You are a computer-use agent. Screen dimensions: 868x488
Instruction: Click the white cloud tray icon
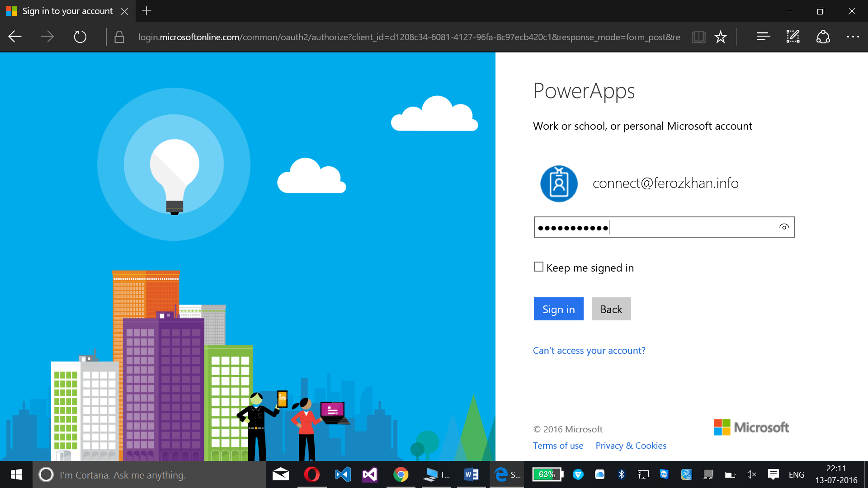coord(599,474)
